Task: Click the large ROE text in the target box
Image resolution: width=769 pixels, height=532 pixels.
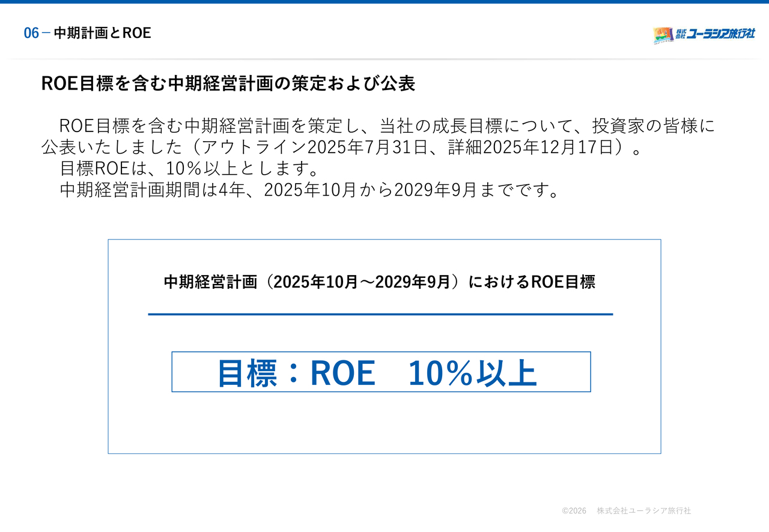Action: pos(342,373)
